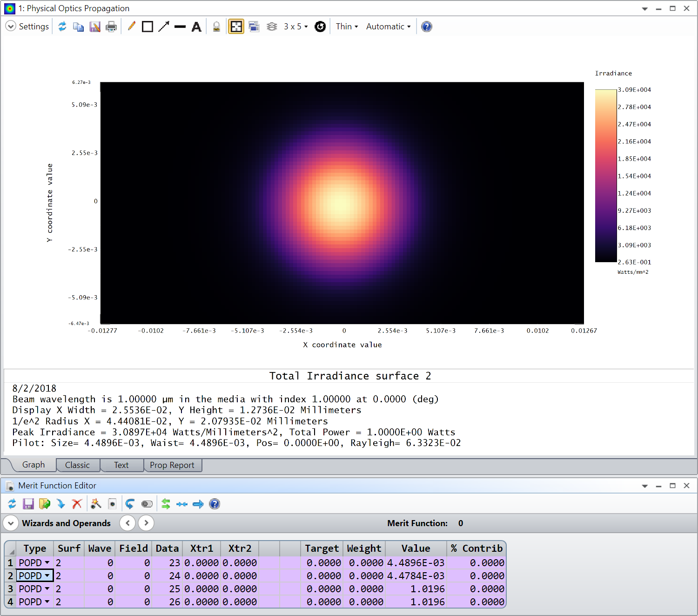Select the line annotation tool

[x=180, y=27]
